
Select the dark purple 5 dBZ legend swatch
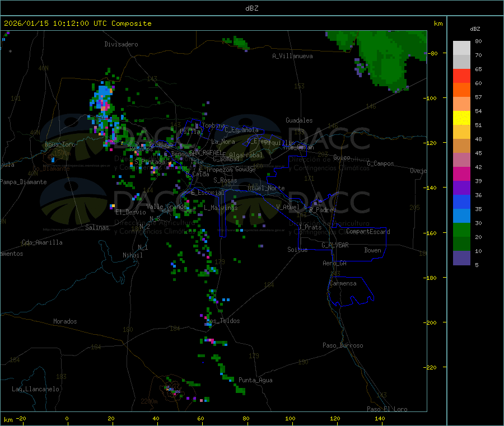[461, 258]
